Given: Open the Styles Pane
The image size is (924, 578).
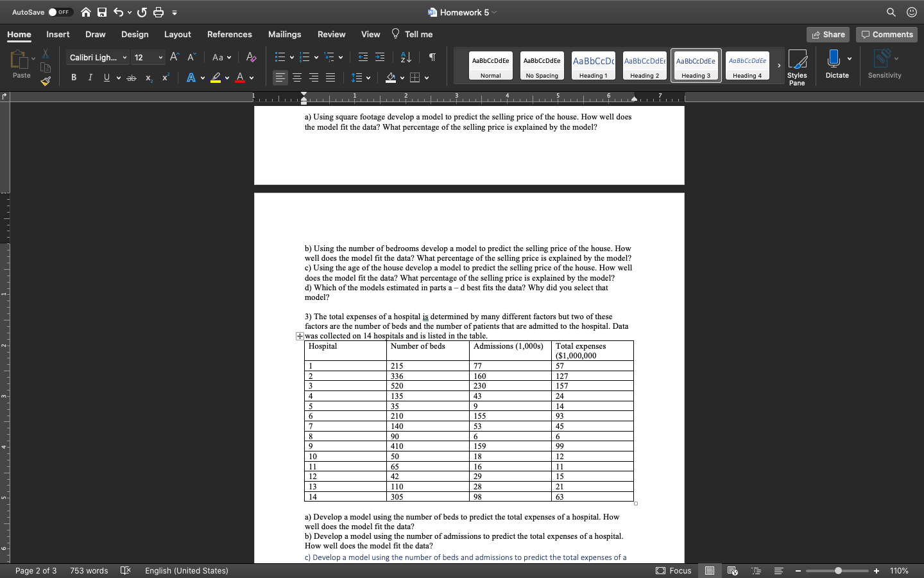Looking at the screenshot, I should tap(797, 65).
